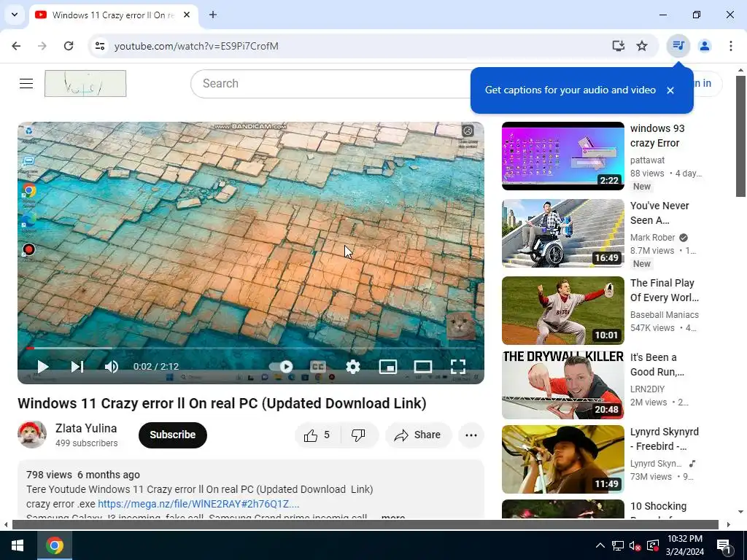Open Lynyrd Skynyrd Freebird thumbnail
Screen dimensions: 747x560
562,459
